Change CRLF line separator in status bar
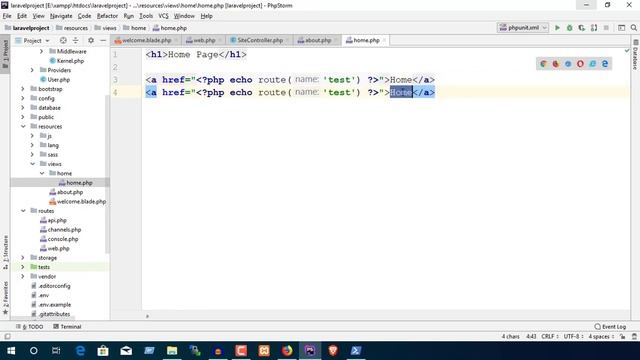 (x=550, y=337)
